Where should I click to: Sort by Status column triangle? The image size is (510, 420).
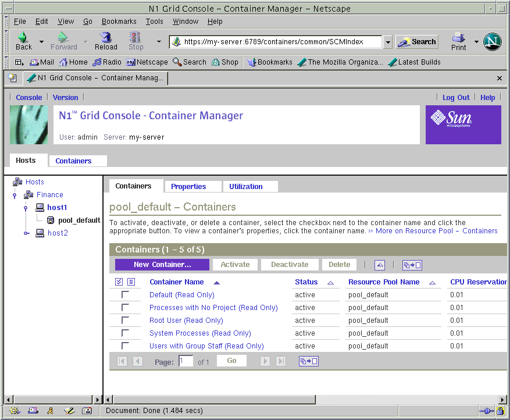point(330,283)
